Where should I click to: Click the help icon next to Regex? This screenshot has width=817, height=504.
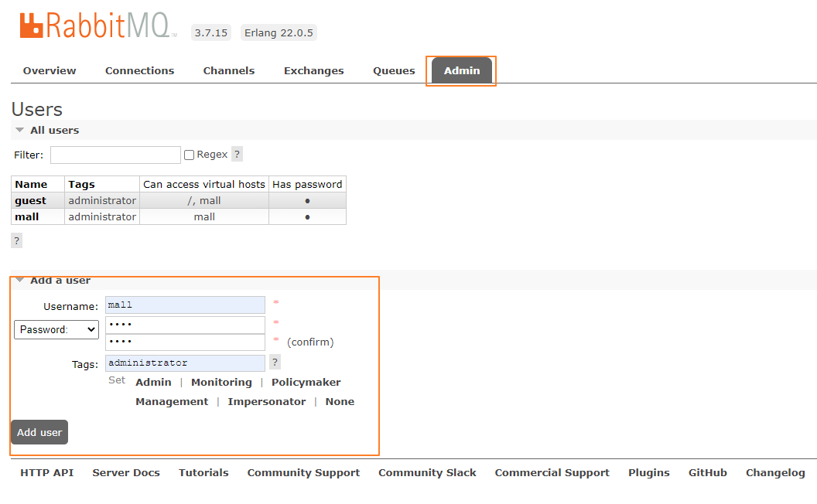237,155
